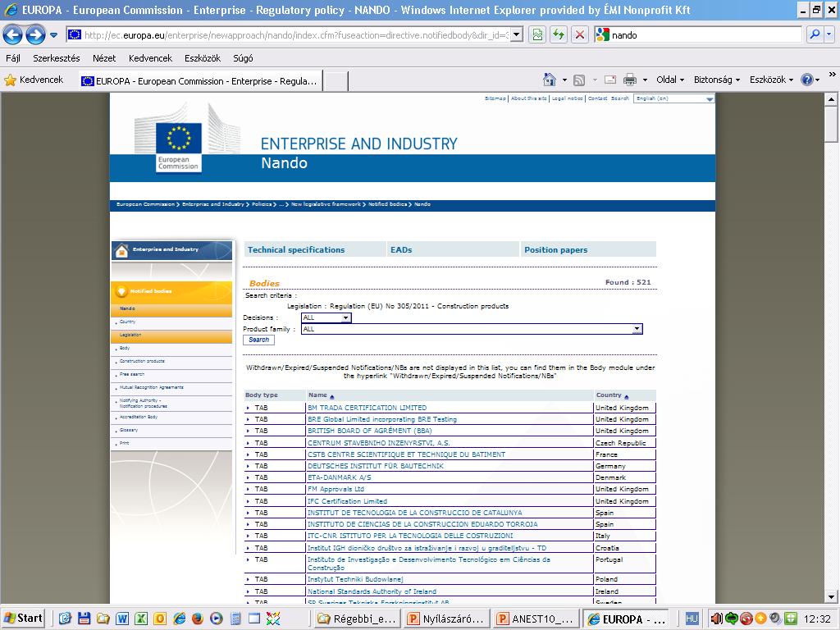Click the save floppy icon in quick launch

(84, 619)
